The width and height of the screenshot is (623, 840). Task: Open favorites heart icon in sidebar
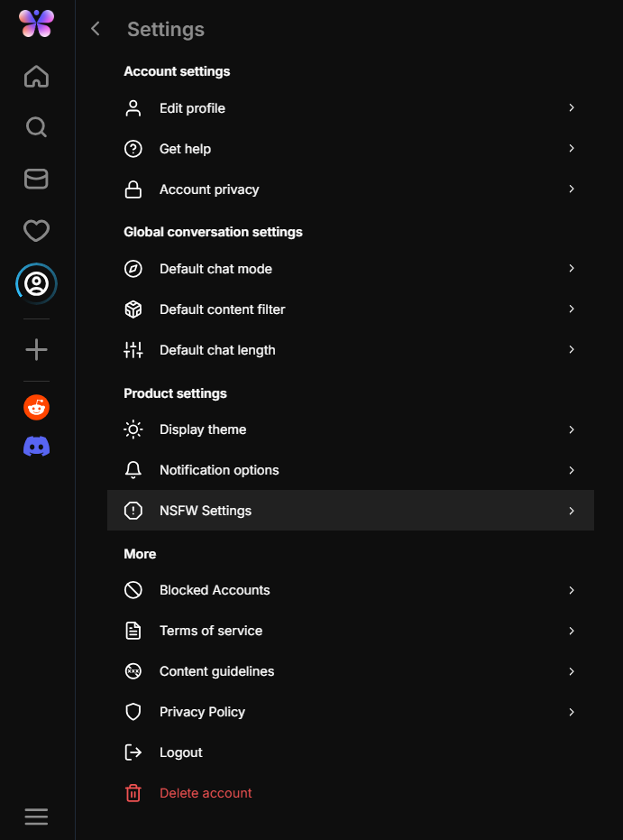tap(36, 231)
